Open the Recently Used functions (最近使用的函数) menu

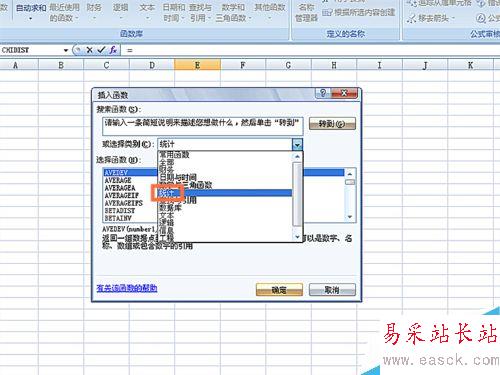[x=64, y=12]
